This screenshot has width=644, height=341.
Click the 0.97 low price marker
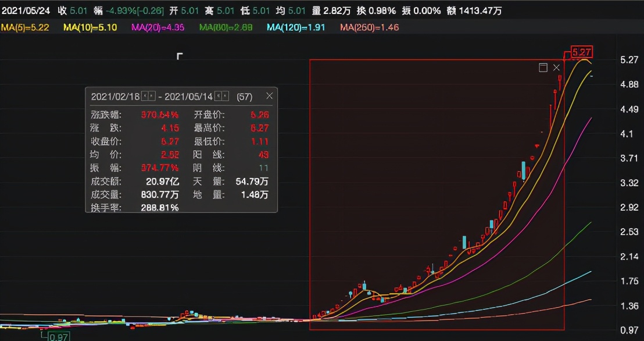(x=57, y=337)
